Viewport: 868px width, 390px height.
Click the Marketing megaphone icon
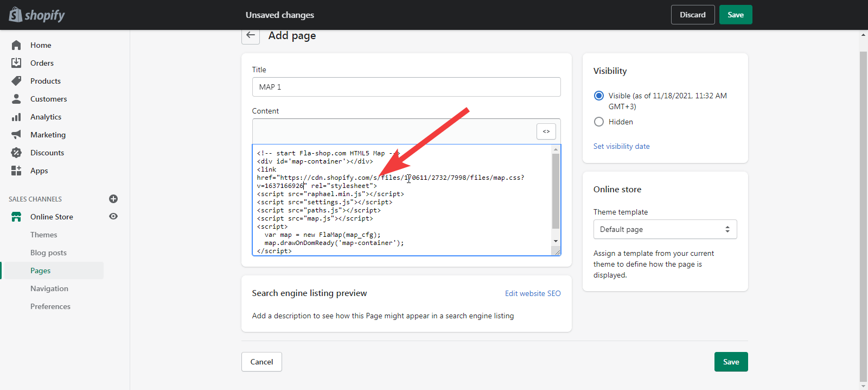pos(16,135)
